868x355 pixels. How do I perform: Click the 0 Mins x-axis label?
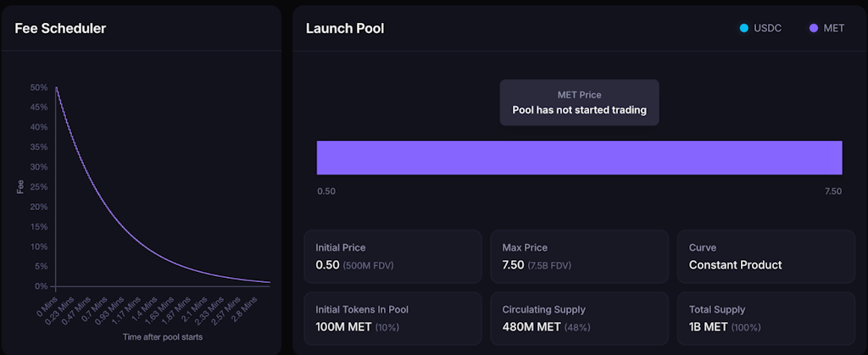(47, 301)
